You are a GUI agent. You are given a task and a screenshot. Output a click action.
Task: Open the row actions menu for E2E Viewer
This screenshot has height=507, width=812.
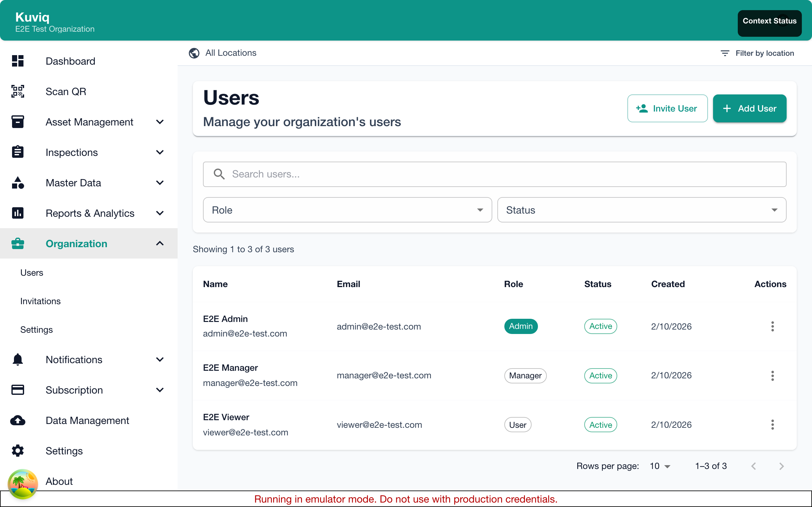[772, 425]
